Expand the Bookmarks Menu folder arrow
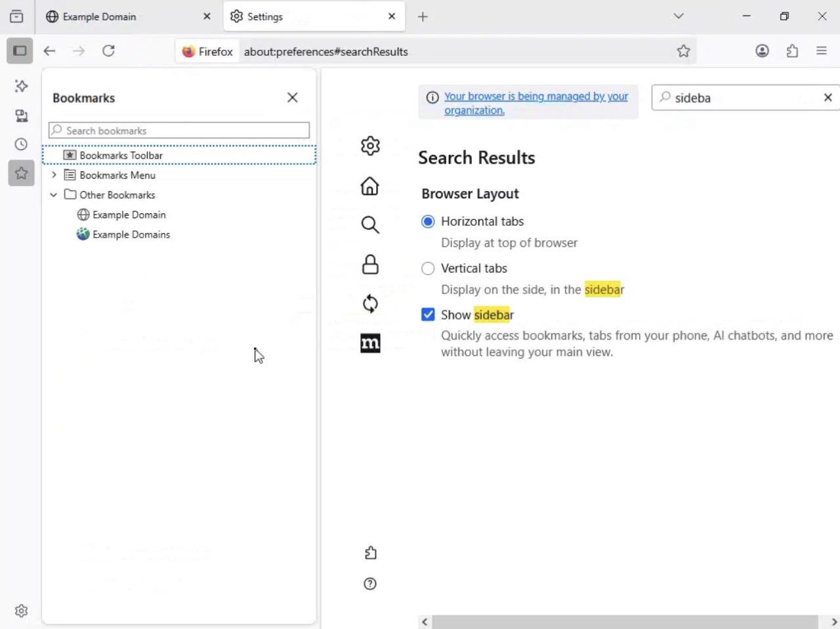 [x=54, y=175]
